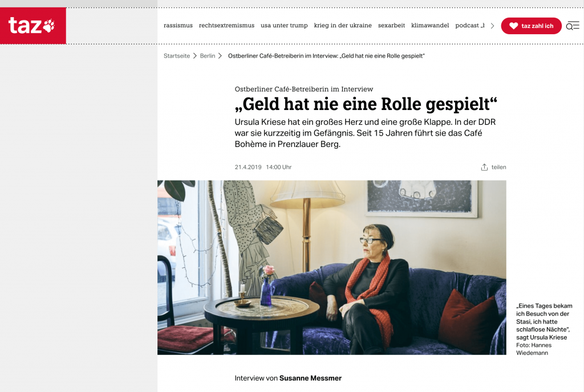584x392 pixels.
Task: Go to krieg in der ukraine
Action: 343,25
